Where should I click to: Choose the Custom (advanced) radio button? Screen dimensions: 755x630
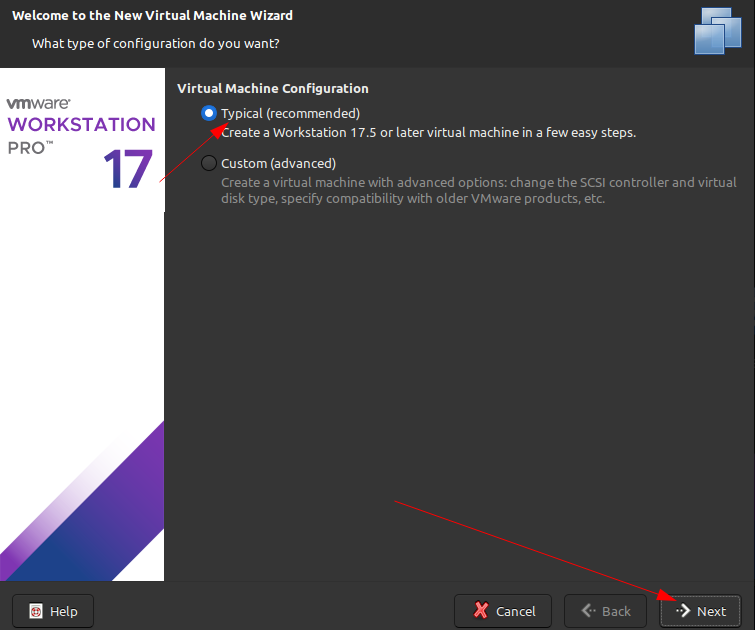pyautogui.click(x=208, y=163)
